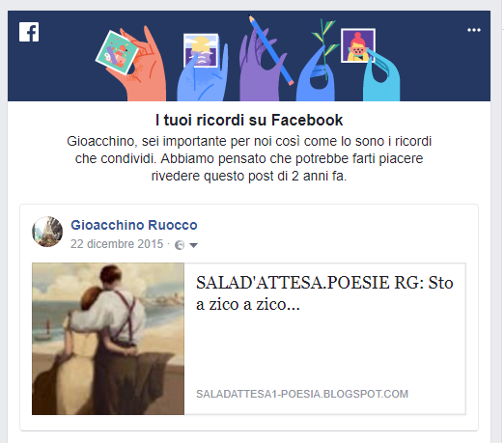Viewport: 504px width, 443px height.
Task: Click the 22 dicembre 2015 timestamp
Action: 117,244
